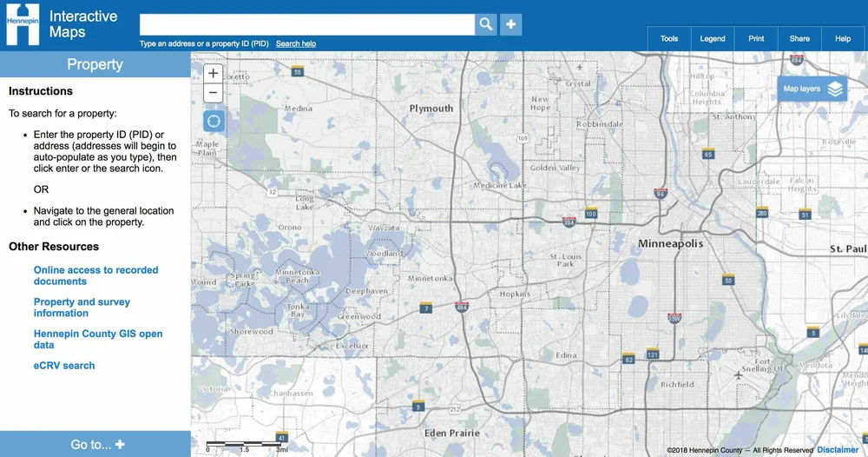The image size is (868, 457).
Task: Open the Tools menu
Action: click(x=668, y=39)
